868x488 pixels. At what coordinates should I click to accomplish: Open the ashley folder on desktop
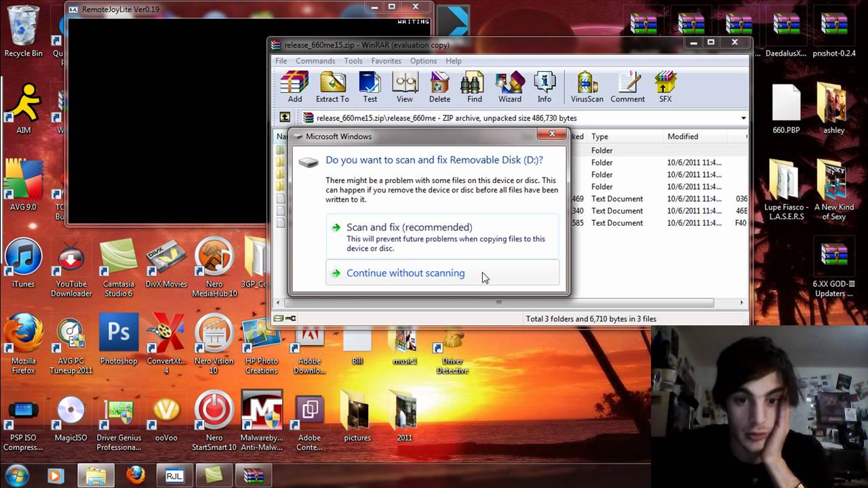point(834,108)
